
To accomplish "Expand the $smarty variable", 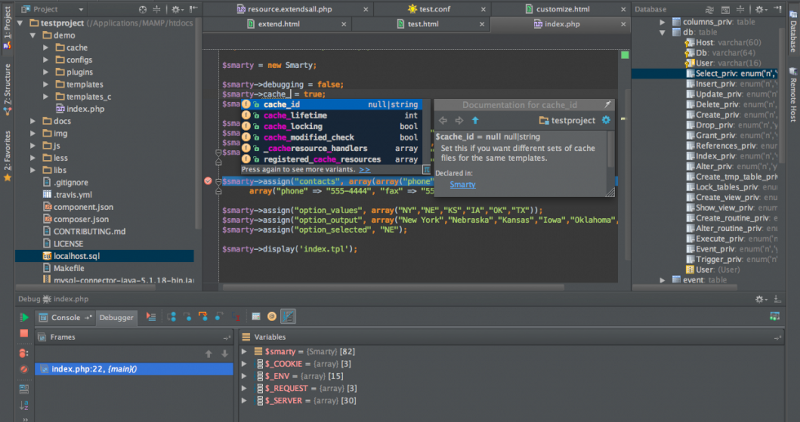I will pyautogui.click(x=244, y=352).
